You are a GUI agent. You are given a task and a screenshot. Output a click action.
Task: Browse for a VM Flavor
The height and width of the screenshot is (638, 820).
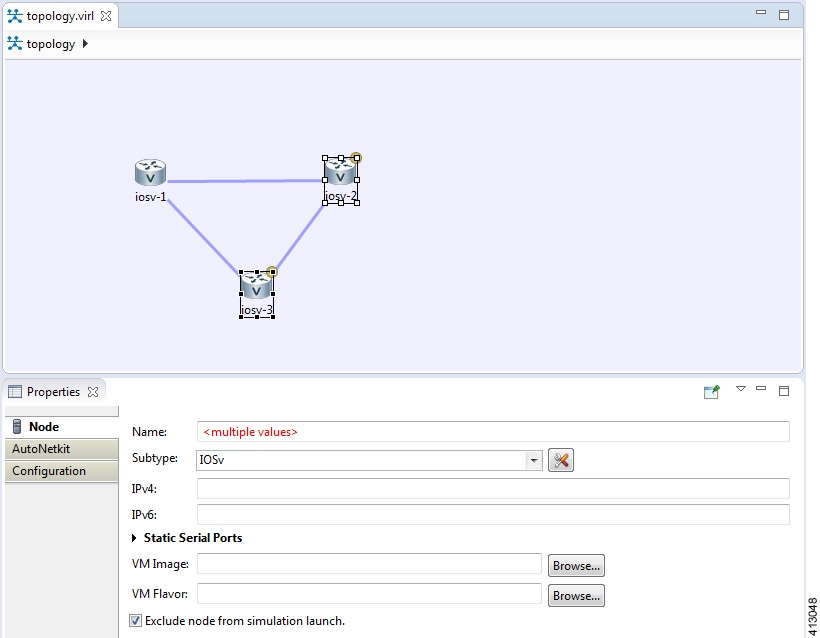(576, 595)
